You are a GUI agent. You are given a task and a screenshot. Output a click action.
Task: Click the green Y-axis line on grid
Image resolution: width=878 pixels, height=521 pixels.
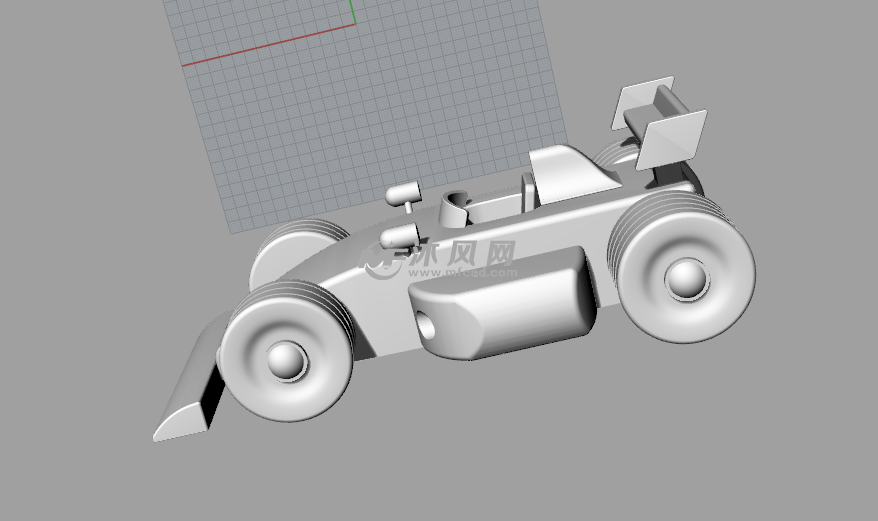click(353, 12)
